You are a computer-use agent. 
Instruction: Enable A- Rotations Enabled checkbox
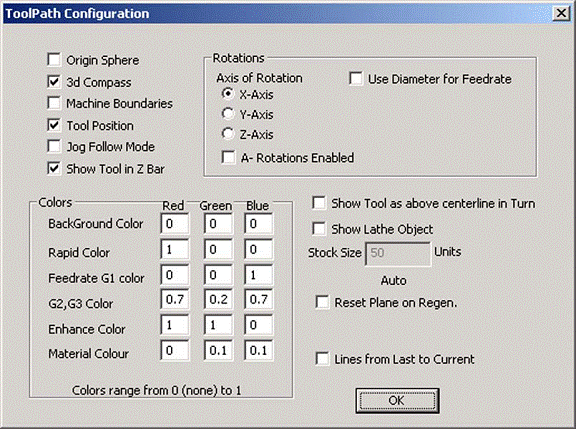[228, 158]
